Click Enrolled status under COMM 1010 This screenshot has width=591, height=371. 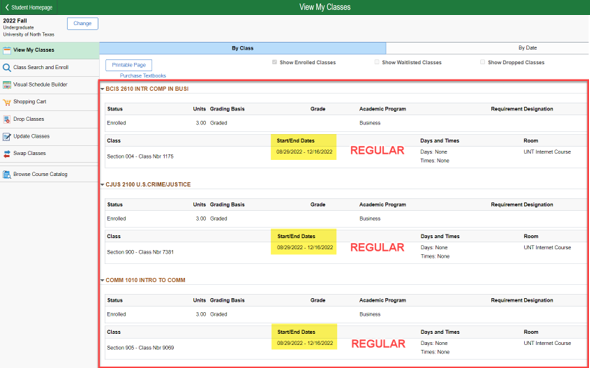(116, 314)
